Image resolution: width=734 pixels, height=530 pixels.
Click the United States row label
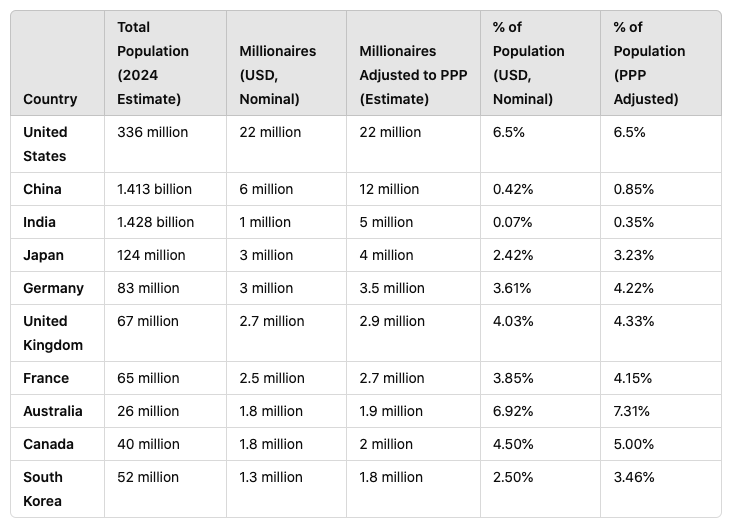(x=45, y=144)
